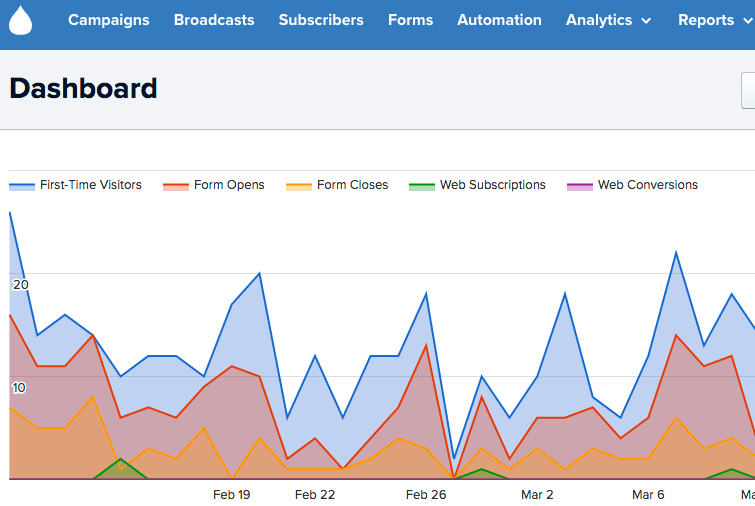The height and width of the screenshot is (506, 755).
Task: Click the 10 y-axis value
Action: (x=18, y=388)
